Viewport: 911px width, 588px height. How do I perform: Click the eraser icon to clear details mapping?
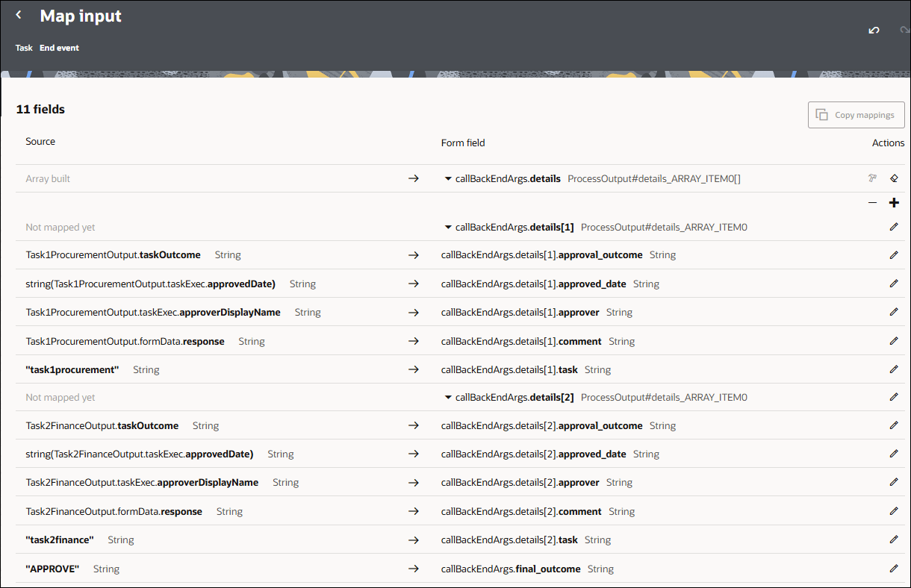pyautogui.click(x=894, y=178)
